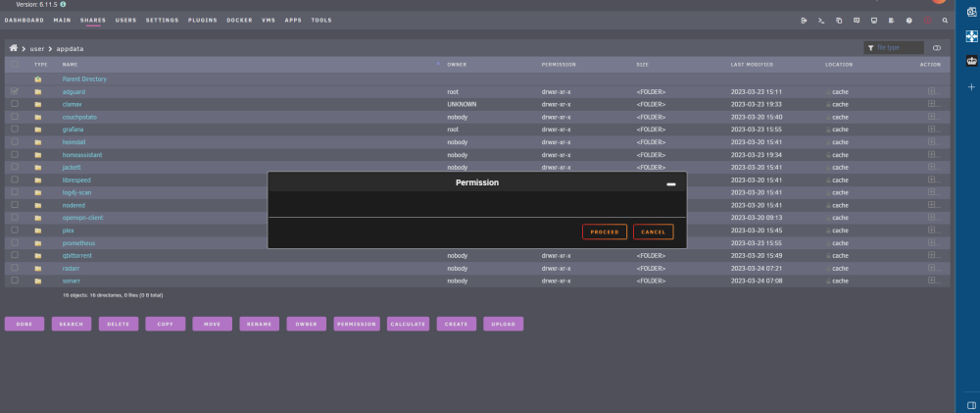Click the Permission button at bottom
Screen dimensions: 980x413
357,324
